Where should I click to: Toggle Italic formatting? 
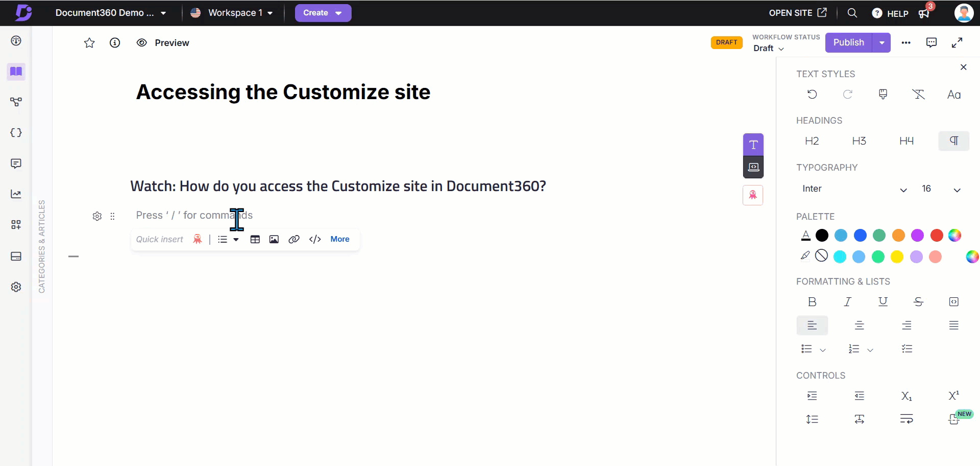click(x=848, y=302)
